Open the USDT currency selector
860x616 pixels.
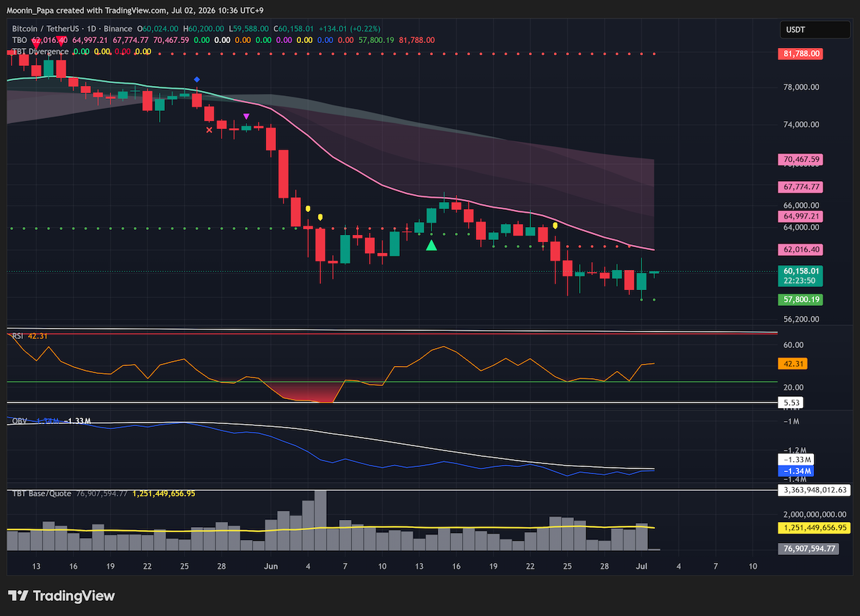[x=805, y=30]
